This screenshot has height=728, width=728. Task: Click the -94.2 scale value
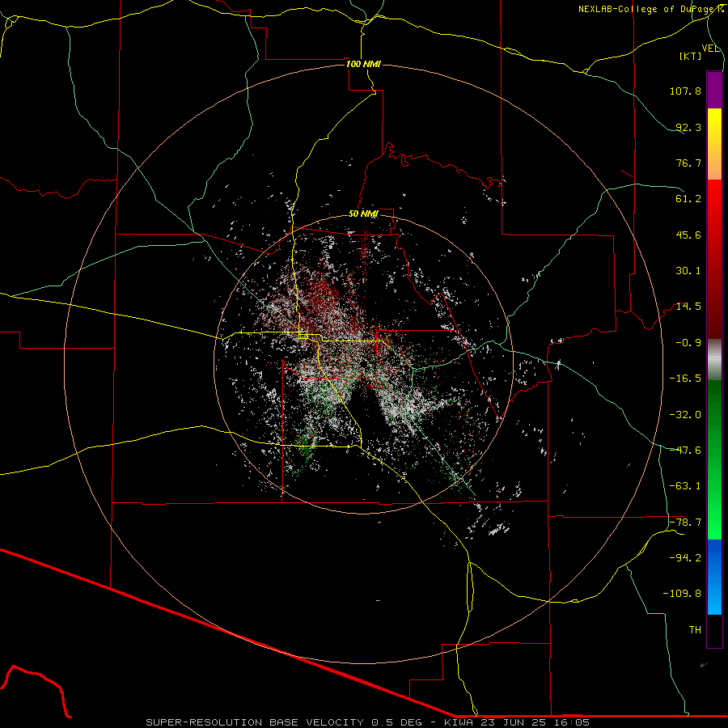pos(685,558)
